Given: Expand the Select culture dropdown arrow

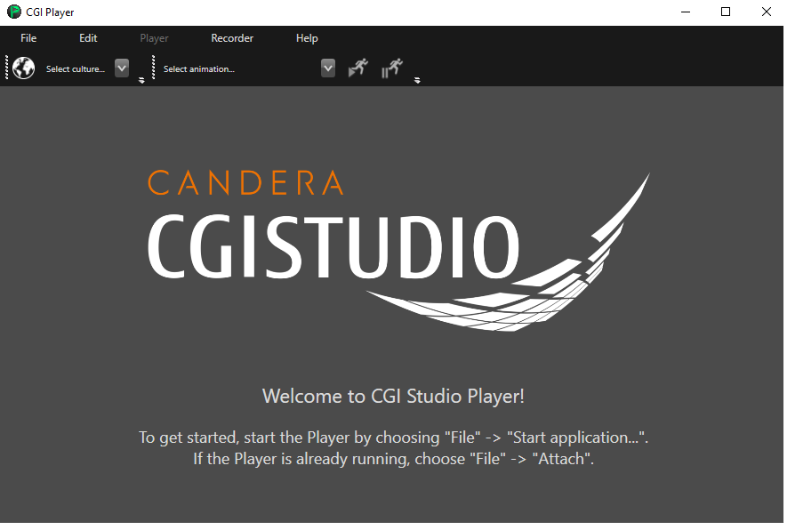Looking at the screenshot, I should 122,68.
